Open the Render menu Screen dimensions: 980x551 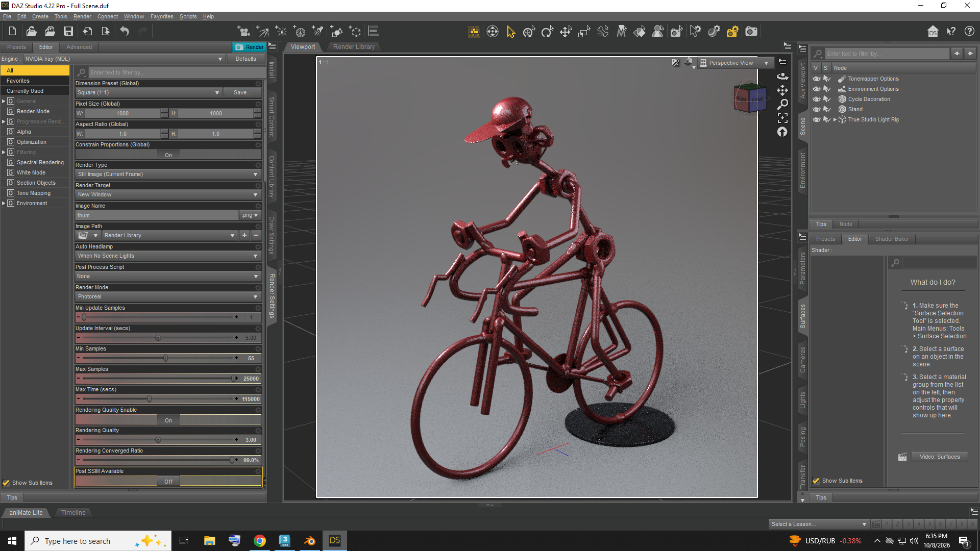tap(82, 16)
